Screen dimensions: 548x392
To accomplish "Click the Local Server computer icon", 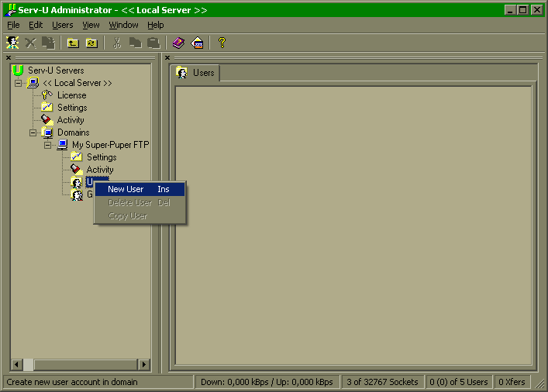I will coord(33,83).
